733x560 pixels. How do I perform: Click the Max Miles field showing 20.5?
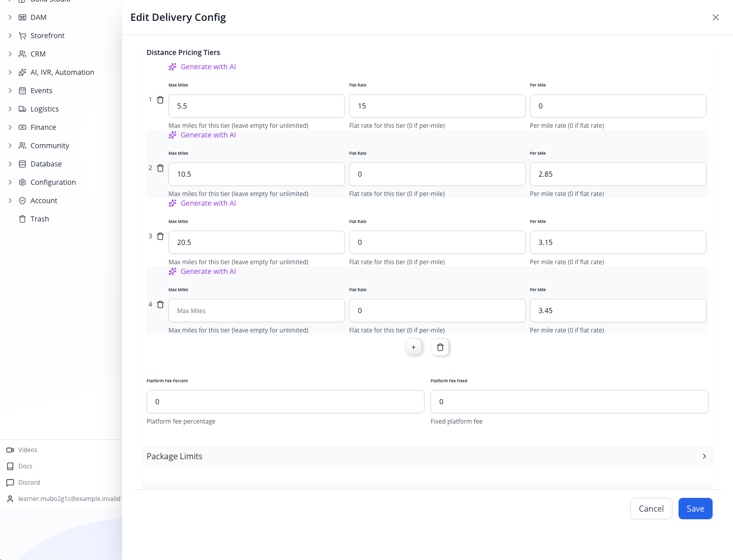257,242
